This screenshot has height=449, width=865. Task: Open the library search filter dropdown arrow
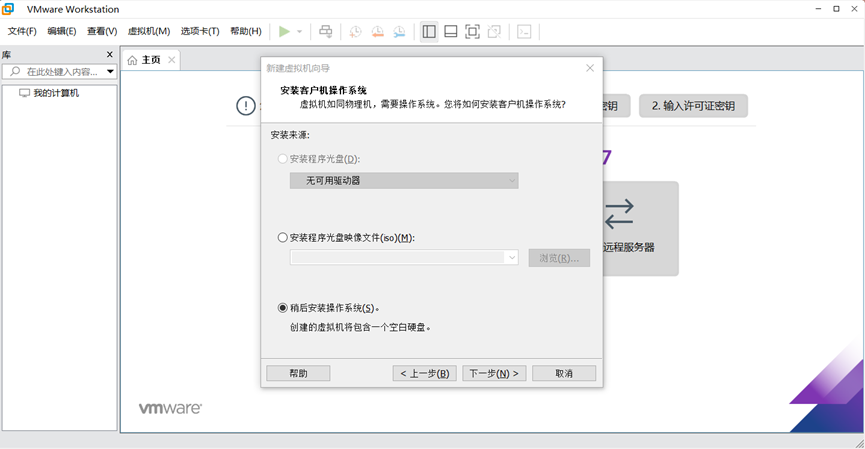coord(110,71)
